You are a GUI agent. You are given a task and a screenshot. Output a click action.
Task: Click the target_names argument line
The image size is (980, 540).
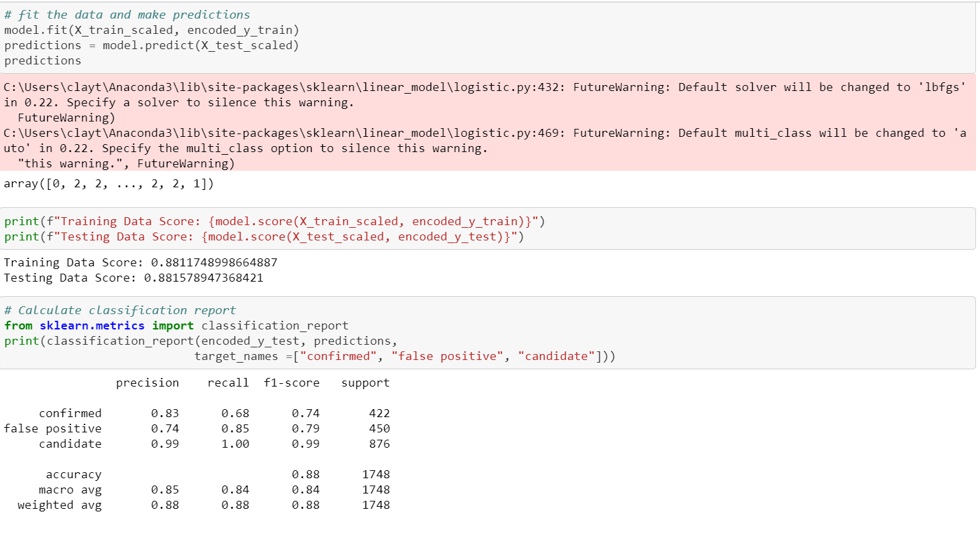point(405,356)
